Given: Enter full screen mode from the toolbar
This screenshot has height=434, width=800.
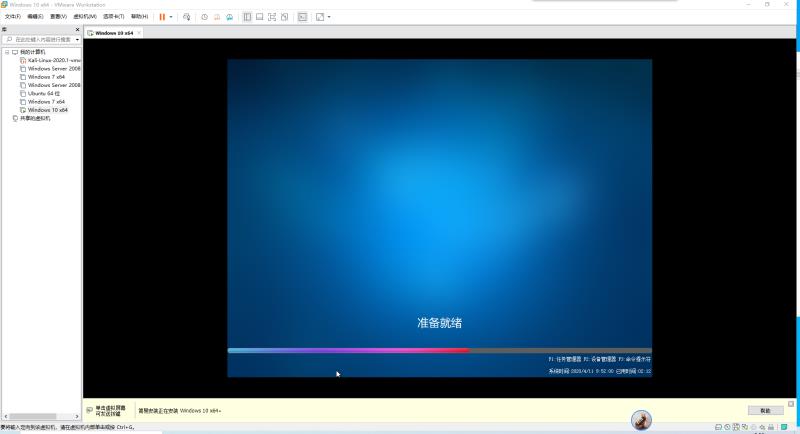Looking at the screenshot, I should [x=272, y=17].
